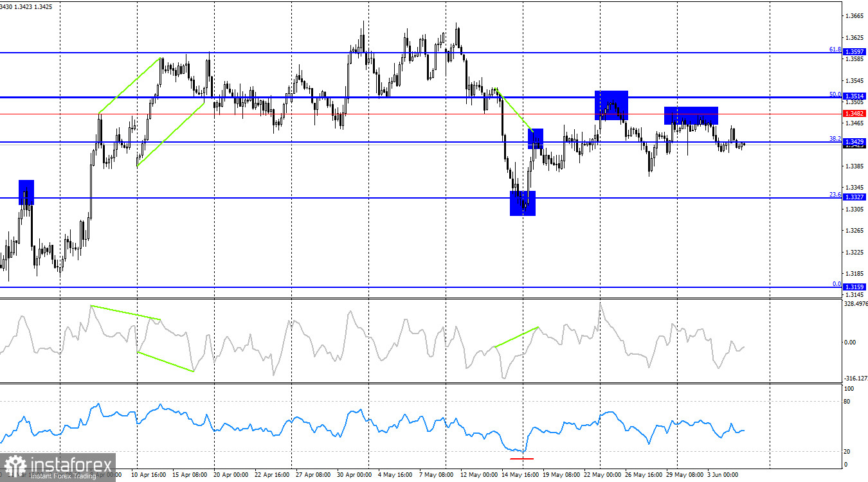Click the 1.3545 price axis value
Screen dimensions: 868x482
(854, 80)
